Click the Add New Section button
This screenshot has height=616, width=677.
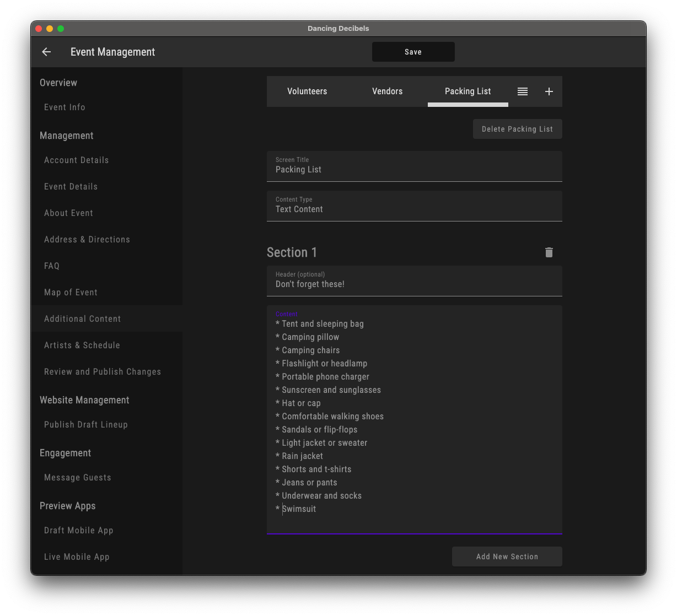click(x=507, y=556)
